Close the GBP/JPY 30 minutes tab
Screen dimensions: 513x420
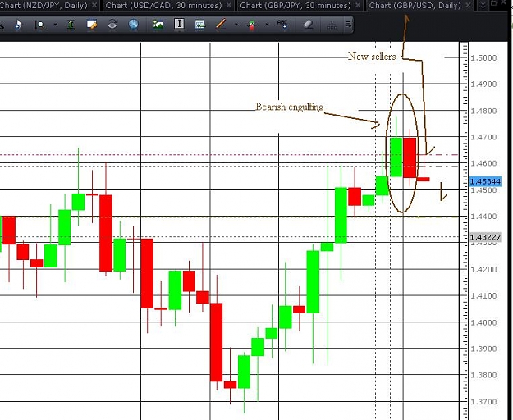pos(358,5)
